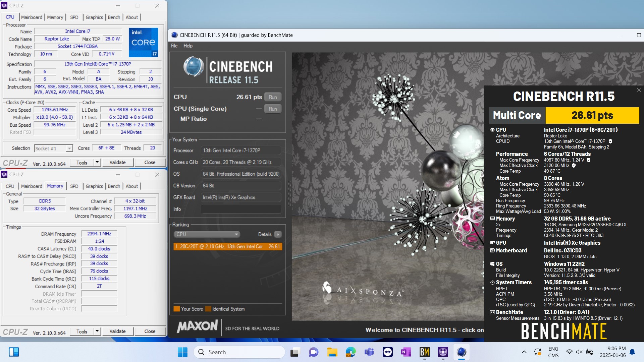The height and width of the screenshot is (362, 644).
Task: Open the Help menu in Cinebench
Action: tap(188, 46)
